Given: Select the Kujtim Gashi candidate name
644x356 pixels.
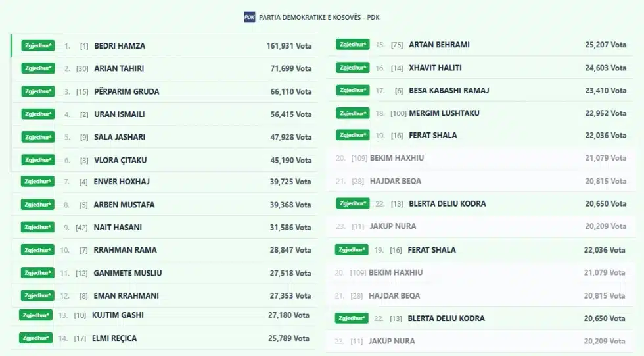Looking at the screenshot, I should point(118,315).
